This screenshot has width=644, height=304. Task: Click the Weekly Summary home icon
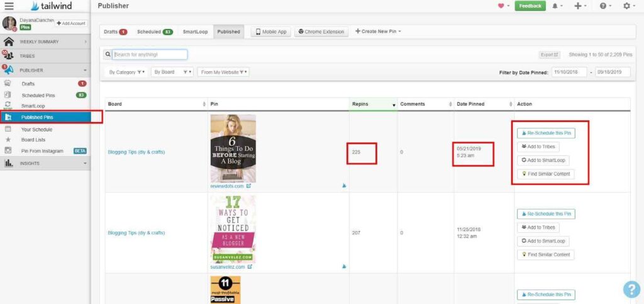(x=9, y=42)
